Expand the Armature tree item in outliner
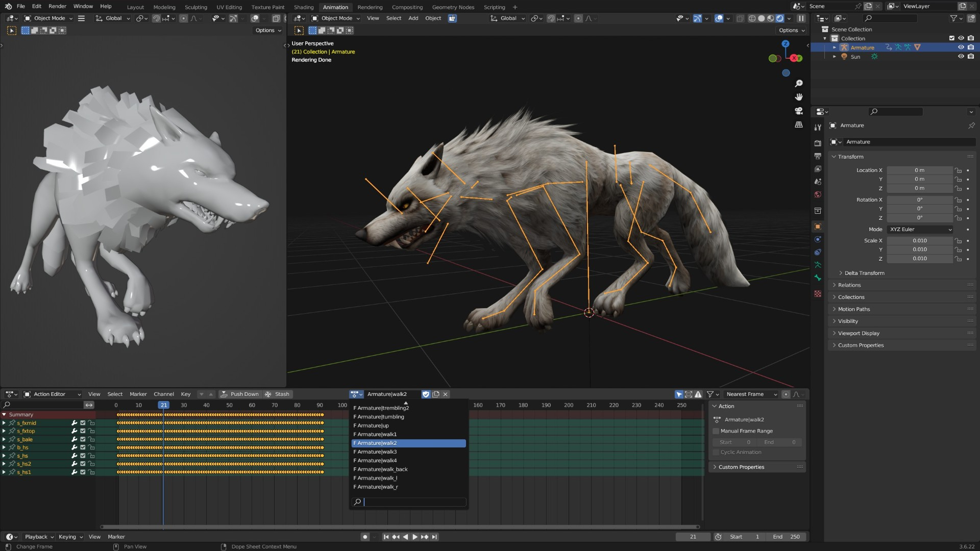 [835, 47]
